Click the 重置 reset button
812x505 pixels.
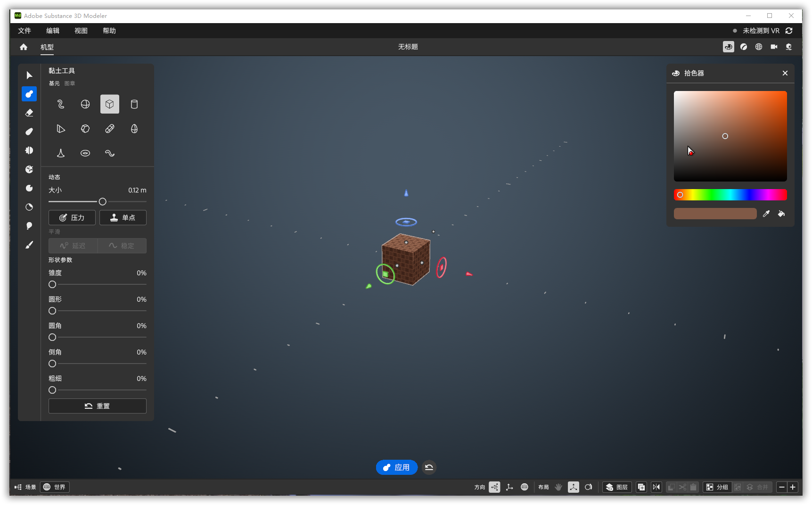tap(98, 406)
